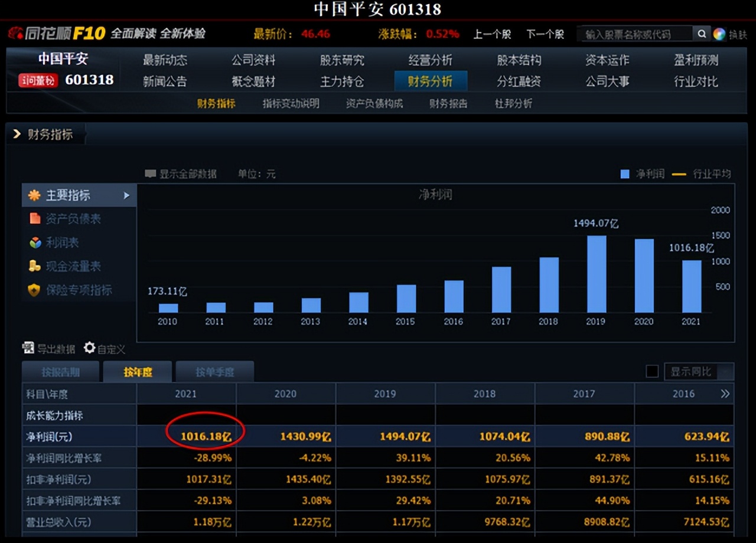Click the 导出数据 export icon
Viewport: 756px width, 543px height.
(27, 348)
